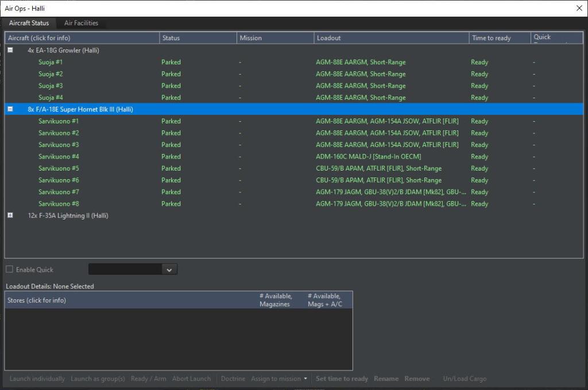Open the Doctrine settings
The height and width of the screenshot is (390, 588).
(233, 379)
